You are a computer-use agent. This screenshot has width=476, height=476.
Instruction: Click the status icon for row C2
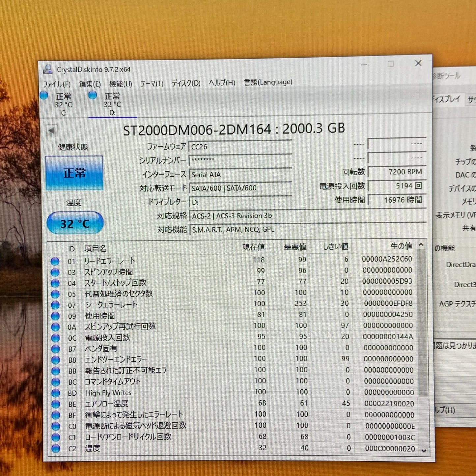[56, 448]
